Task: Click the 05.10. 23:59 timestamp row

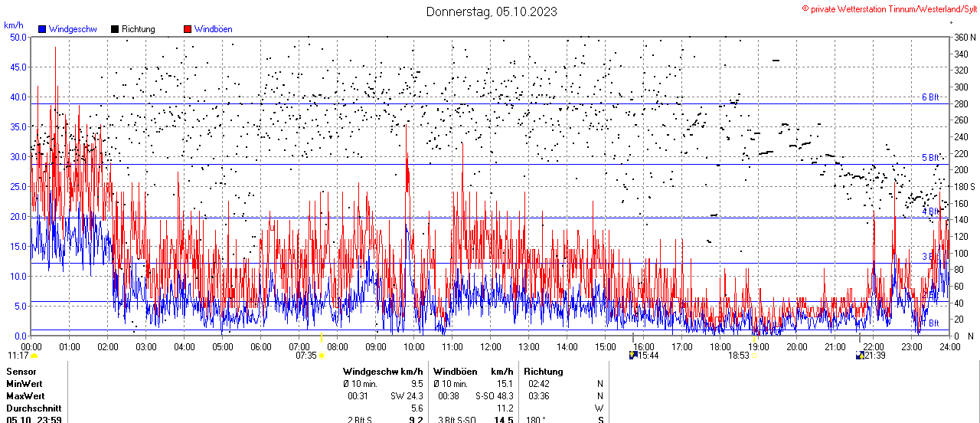Action: pos(34,420)
